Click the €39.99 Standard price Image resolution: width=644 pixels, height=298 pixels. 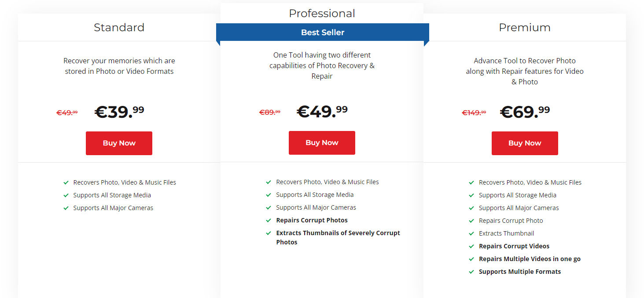[119, 112]
